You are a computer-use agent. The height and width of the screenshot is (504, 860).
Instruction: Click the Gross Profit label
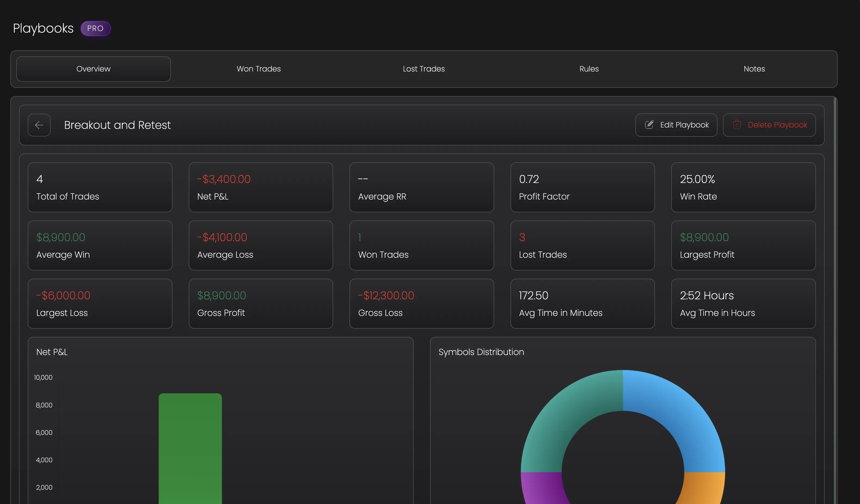221,313
